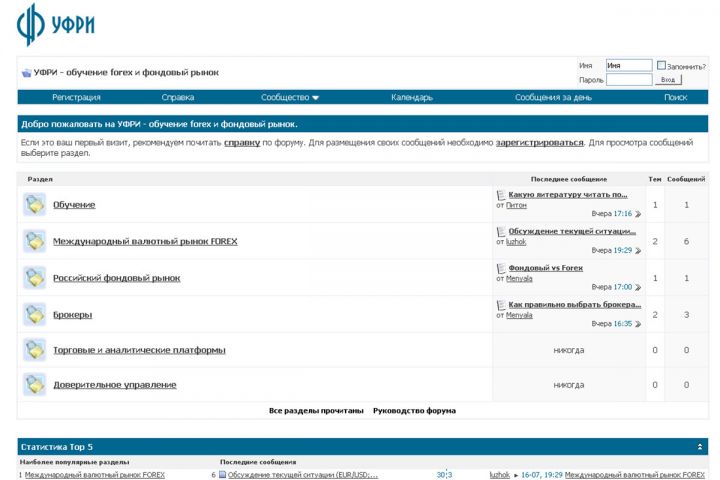Open the Сообщество dropdown menu

click(x=290, y=97)
